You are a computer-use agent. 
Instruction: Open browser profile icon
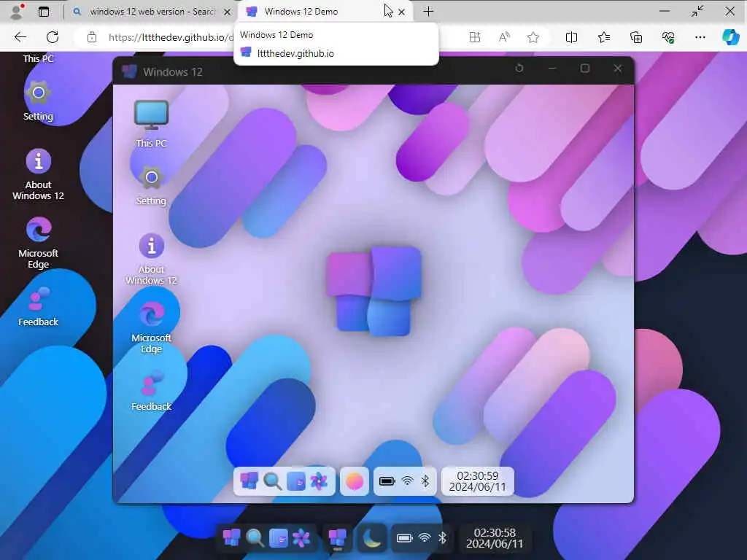click(x=18, y=12)
